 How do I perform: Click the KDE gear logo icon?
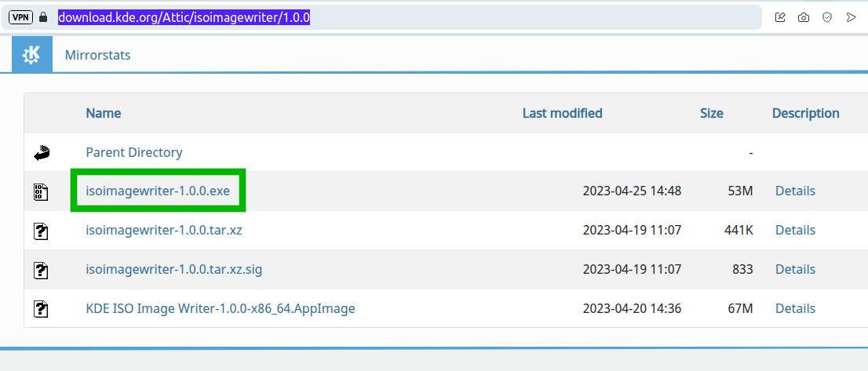coord(31,54)
